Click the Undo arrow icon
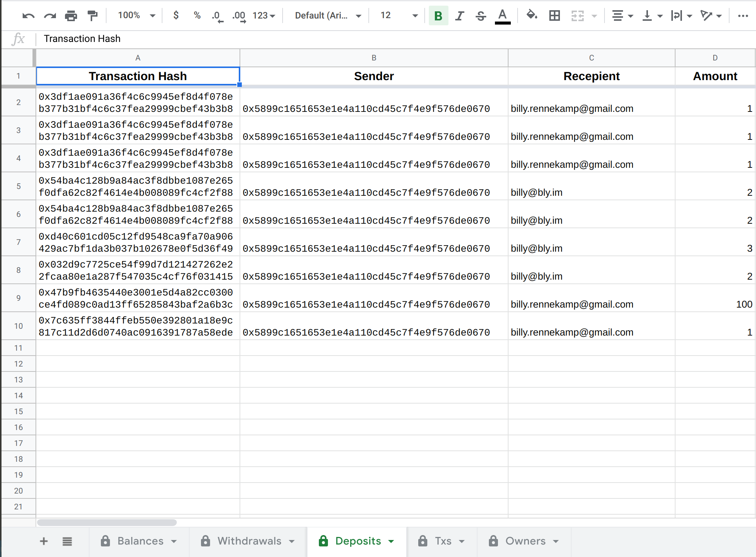This screenshot has height=557, width=756. click(x=28, y=15)
